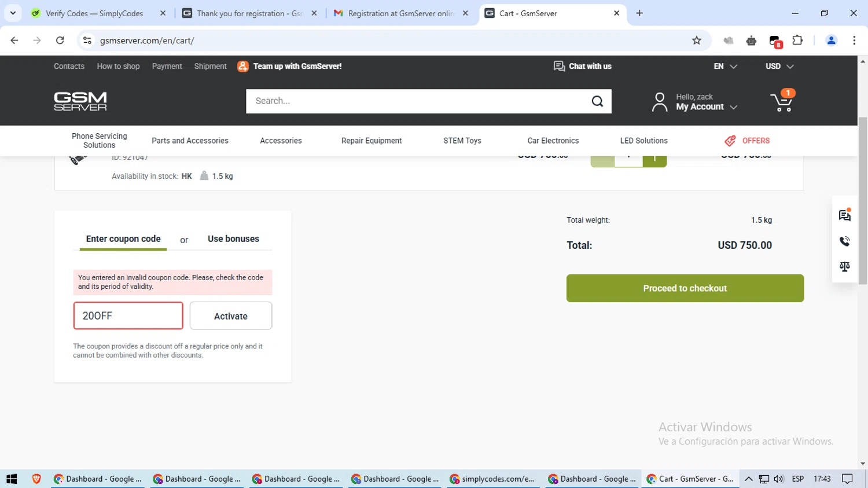The height and width of the screenshot is (488, 868).
Task: Click Proceed to checkout button
Action: (x=685, y=288)
